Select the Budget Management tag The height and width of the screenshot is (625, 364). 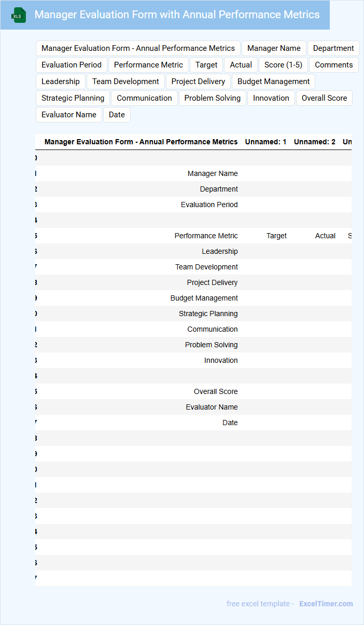(x=273, y=81)
